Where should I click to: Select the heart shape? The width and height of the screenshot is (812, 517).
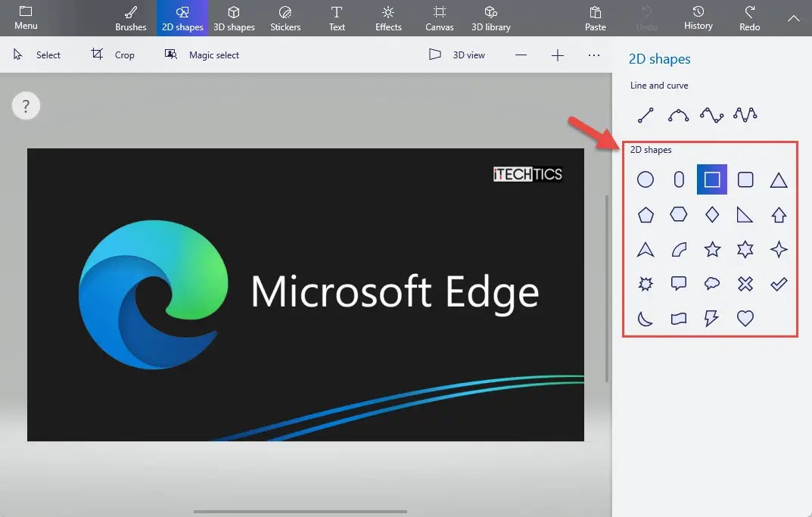pos(745,319)
